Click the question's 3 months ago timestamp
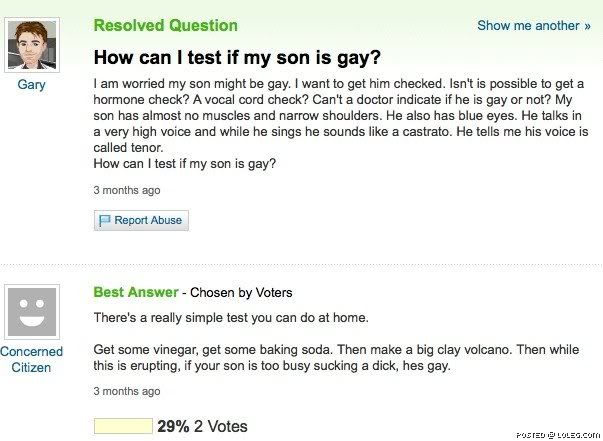 pyautogui.click(x=126, y=190)
